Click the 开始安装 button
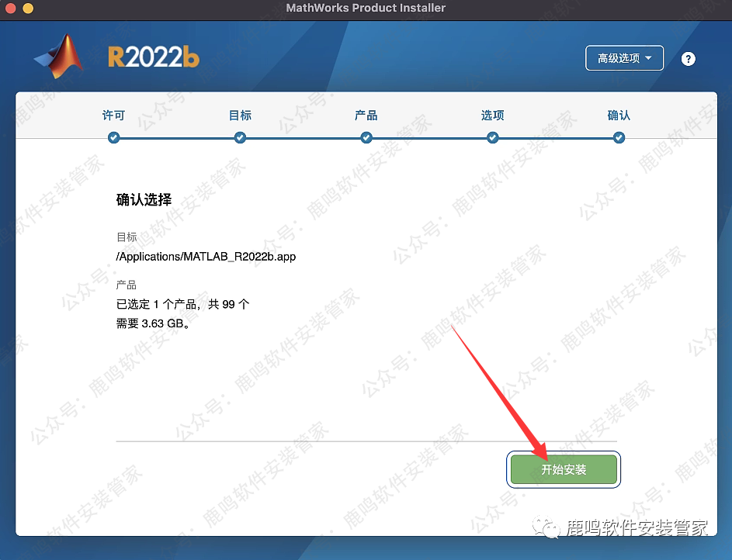 point(564,469)
